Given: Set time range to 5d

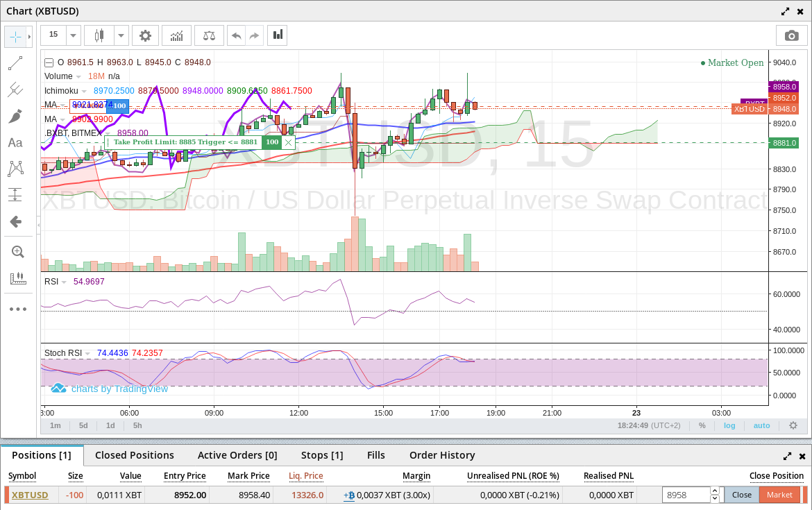Looking at the screenshot, I should 83,425.
